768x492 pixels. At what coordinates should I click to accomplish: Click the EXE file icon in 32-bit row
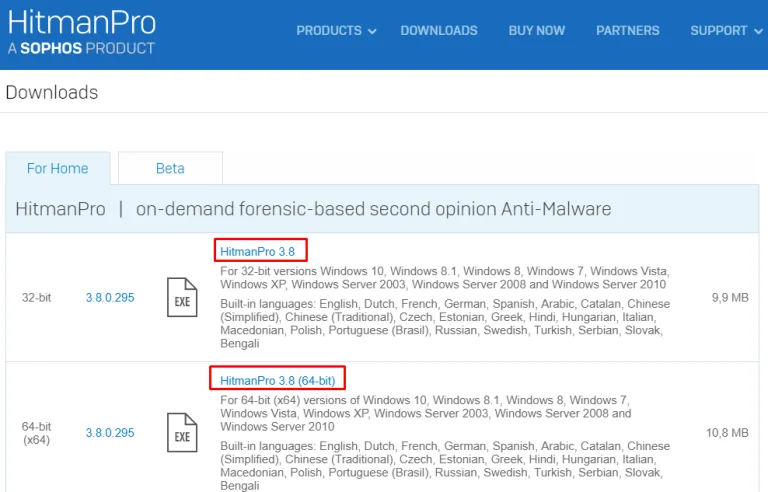tap(182, 297)
